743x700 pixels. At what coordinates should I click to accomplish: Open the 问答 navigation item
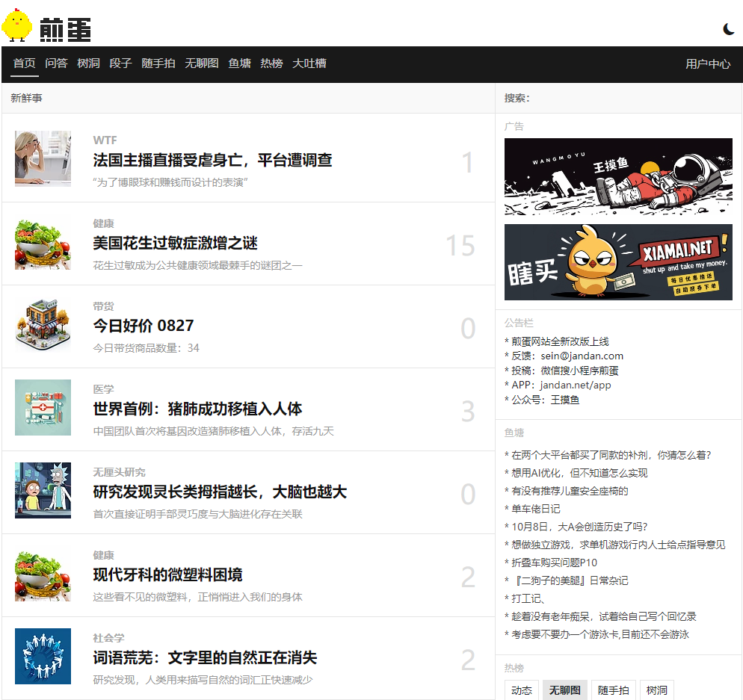click(x=57, y=64)
